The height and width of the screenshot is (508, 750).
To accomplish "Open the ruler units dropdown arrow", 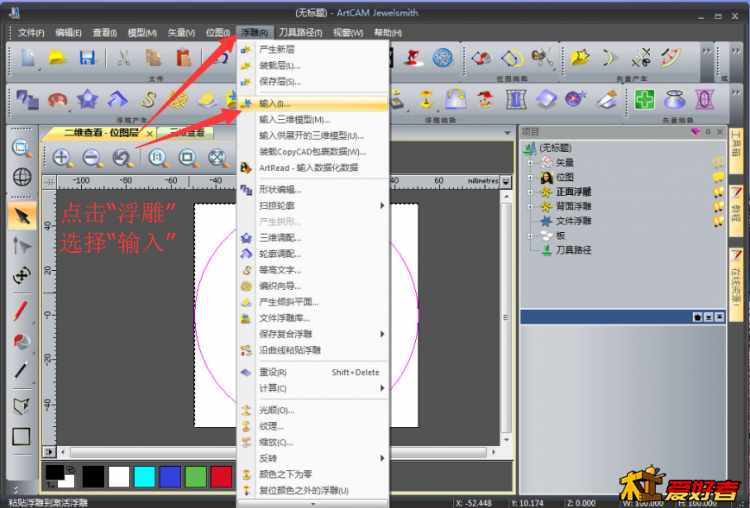I will coord(506,181).
